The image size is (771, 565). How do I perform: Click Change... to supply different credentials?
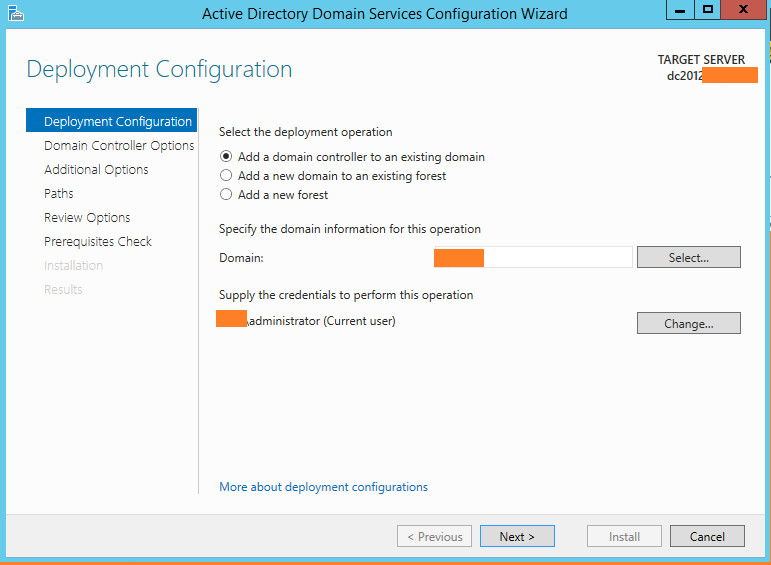(x=688, y=323)
